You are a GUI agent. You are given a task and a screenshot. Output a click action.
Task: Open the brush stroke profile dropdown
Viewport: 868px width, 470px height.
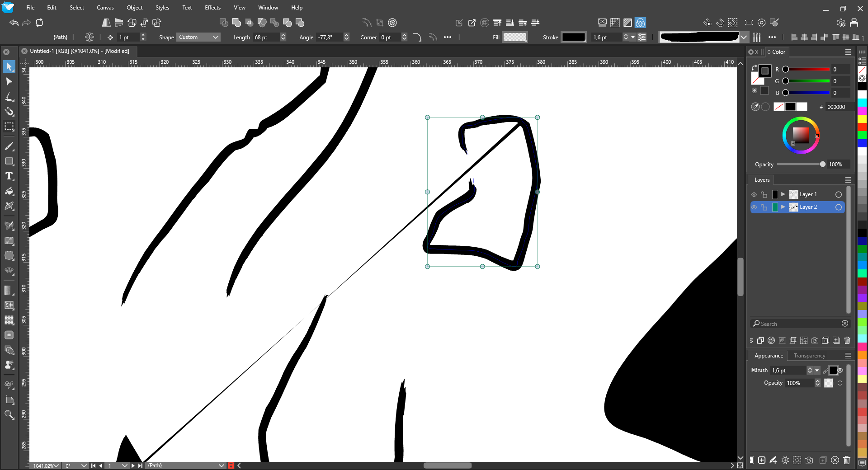744,37
